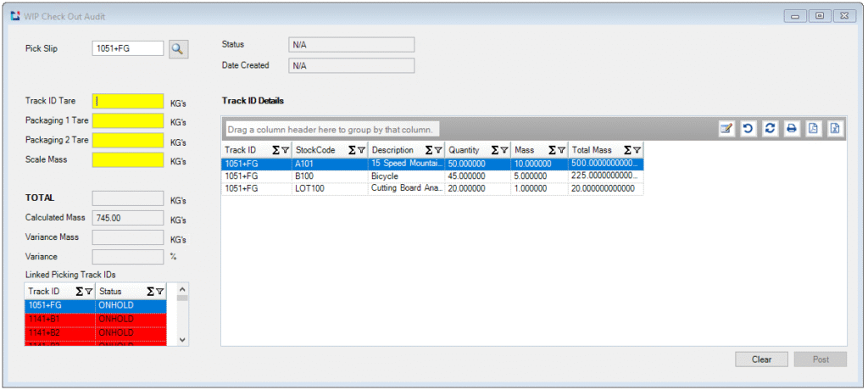Select the StockCode column header
This screenshot has width=868, height=390.
pyautogui.click(x=330, y=150)
